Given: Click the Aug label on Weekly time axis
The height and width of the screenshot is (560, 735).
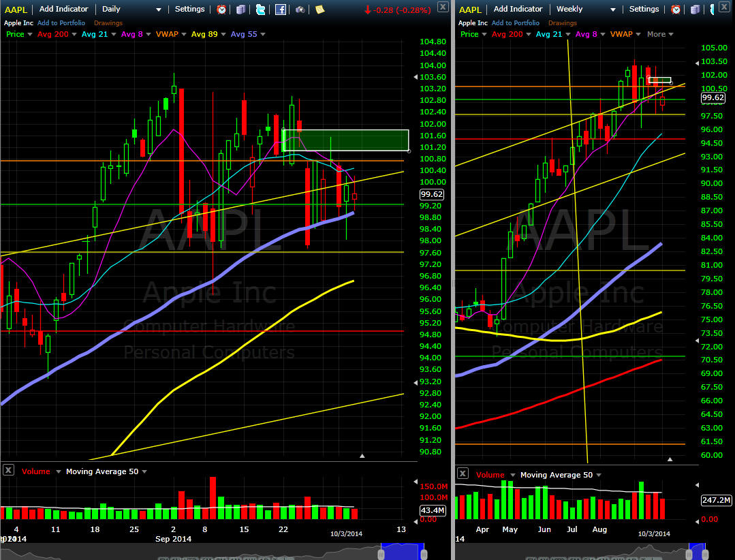Looking at the screenshot, I should tap(599, 529).
